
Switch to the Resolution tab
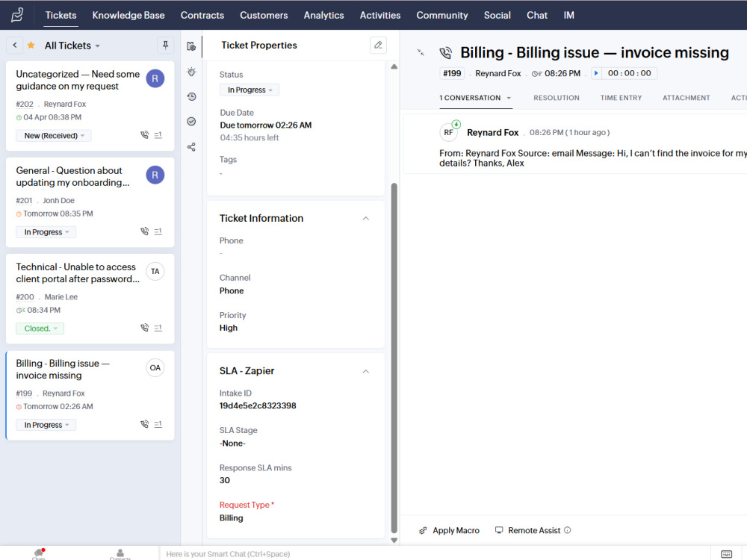tap(557, 98)
